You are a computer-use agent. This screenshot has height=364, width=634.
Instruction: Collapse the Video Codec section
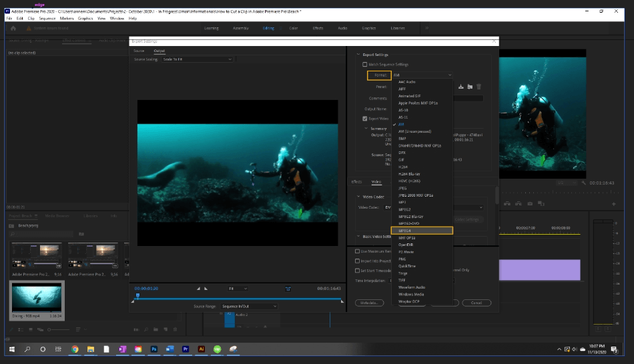(x=358, y=197)
